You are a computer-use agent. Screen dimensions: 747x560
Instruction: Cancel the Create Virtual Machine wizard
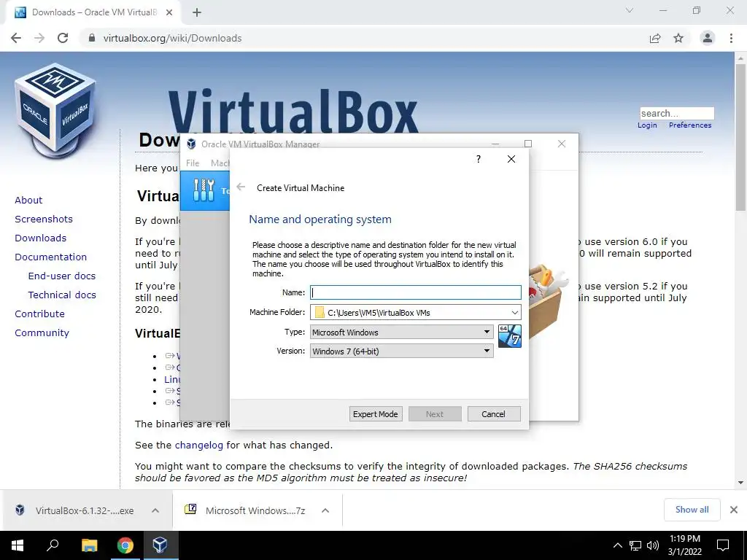click(x=494, y=414)
